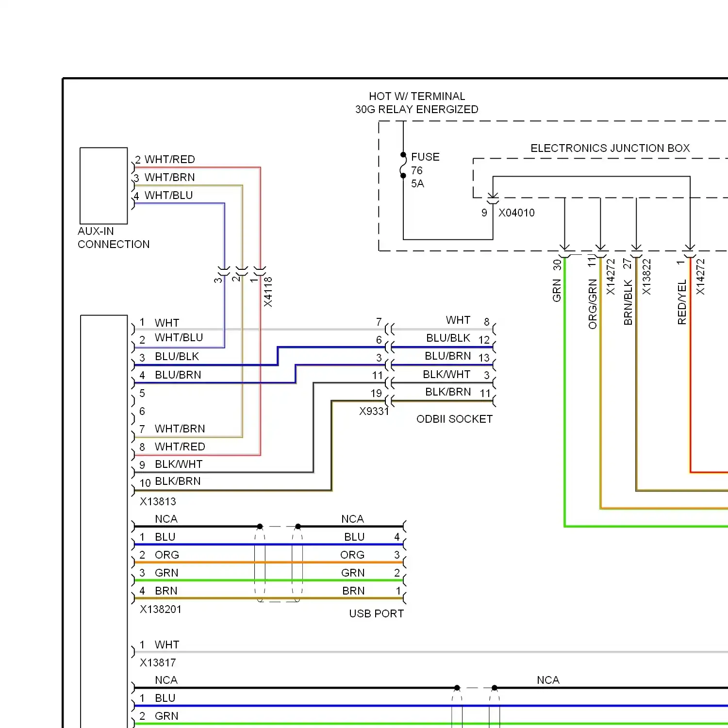Click the ELECTRONICS JUNCTION BOX label
The height and width of the screenshot is (728, 728).
(610, 148)
